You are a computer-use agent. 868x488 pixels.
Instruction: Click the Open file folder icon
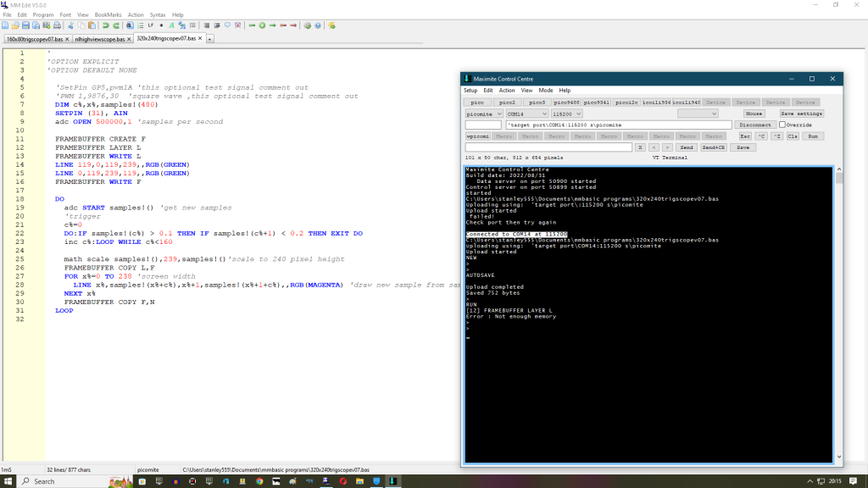[16, 25]
